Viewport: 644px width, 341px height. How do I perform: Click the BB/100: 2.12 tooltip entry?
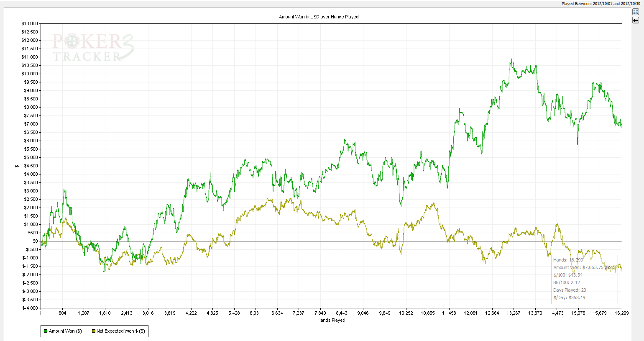pos(567,282)
